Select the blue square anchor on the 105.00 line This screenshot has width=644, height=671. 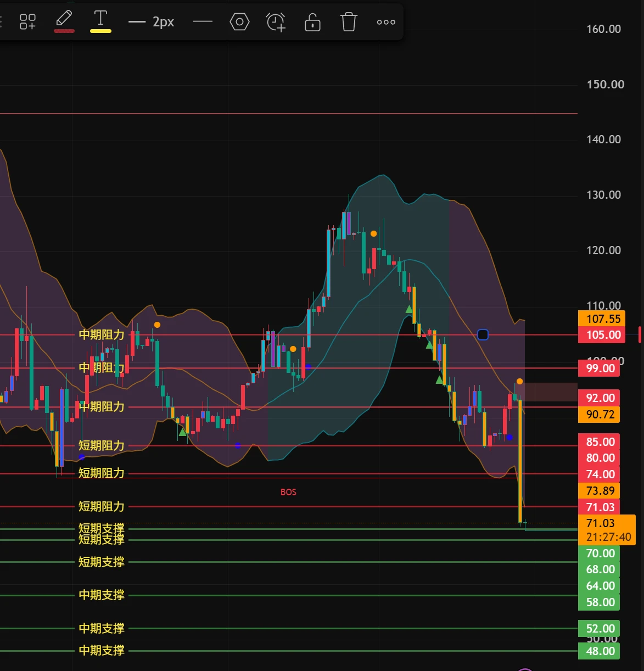pyautogui.click(x=483, y=334)
